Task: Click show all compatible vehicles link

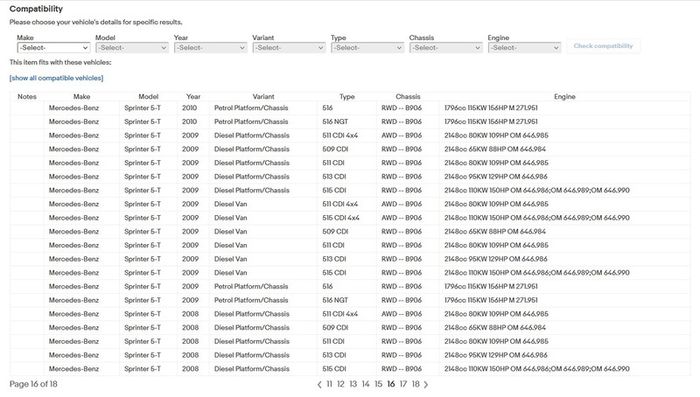Action: coord(56,78)
